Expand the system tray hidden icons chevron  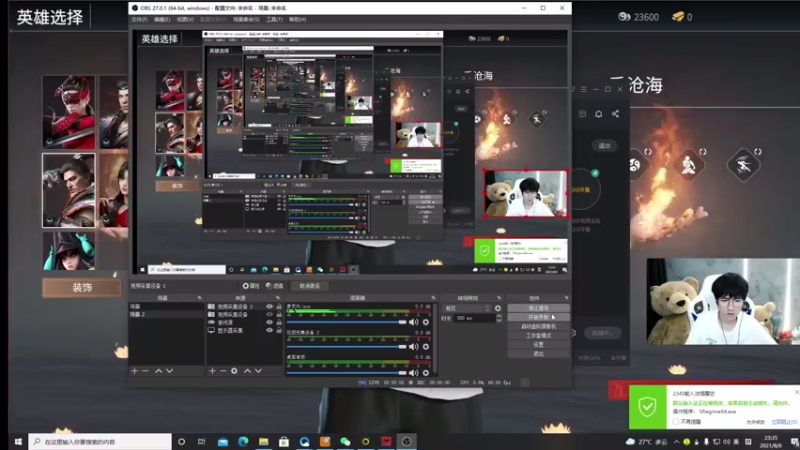pyautogui.click(x=676, y=442)
